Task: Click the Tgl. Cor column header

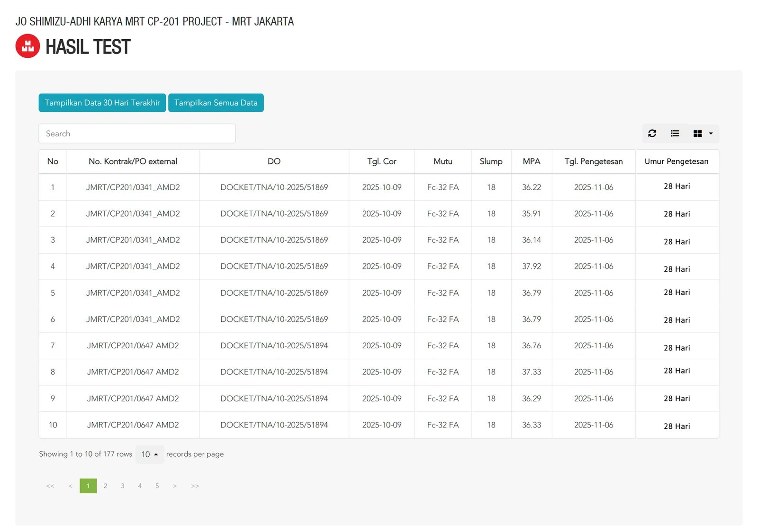Action: tap(381, 161)
